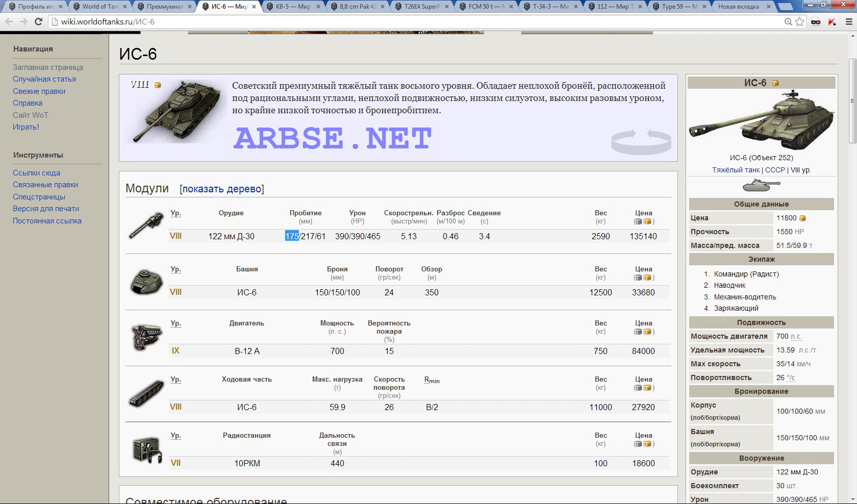Open the Kaspersky extension icon
857x504 pixels.
pyautogui.click(x=832, y=22)
